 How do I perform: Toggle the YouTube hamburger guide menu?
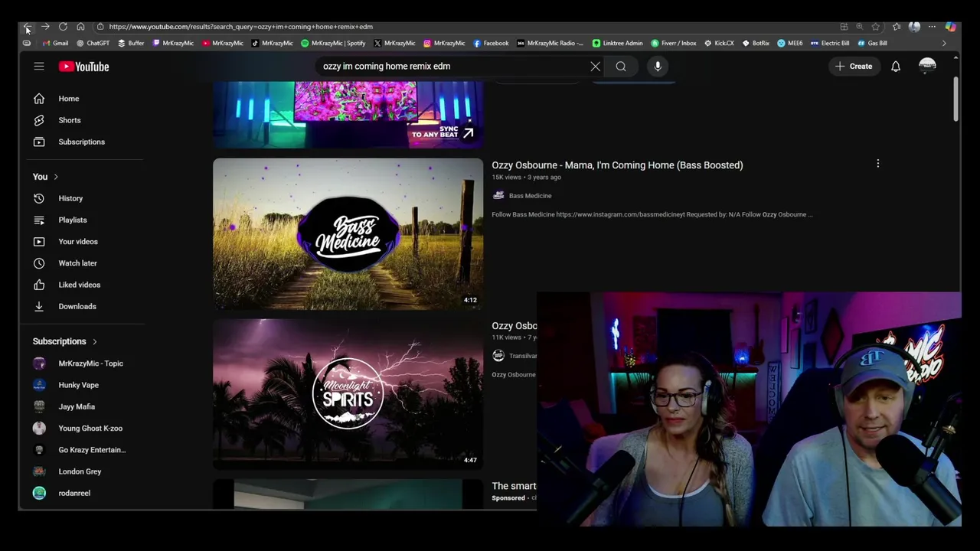click(39, 67)
